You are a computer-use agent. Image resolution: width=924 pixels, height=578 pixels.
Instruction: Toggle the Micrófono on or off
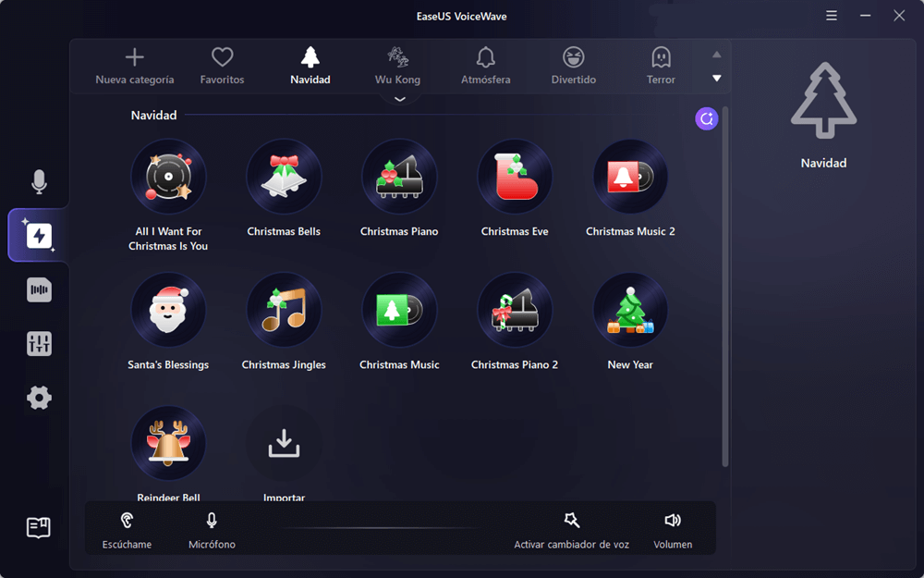pos(212,528)
